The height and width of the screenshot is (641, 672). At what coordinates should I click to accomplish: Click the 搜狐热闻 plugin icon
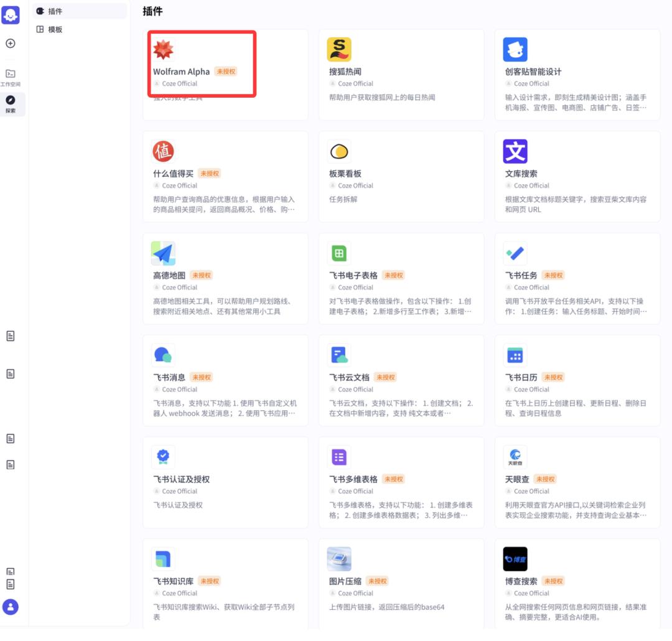point(339,49)
